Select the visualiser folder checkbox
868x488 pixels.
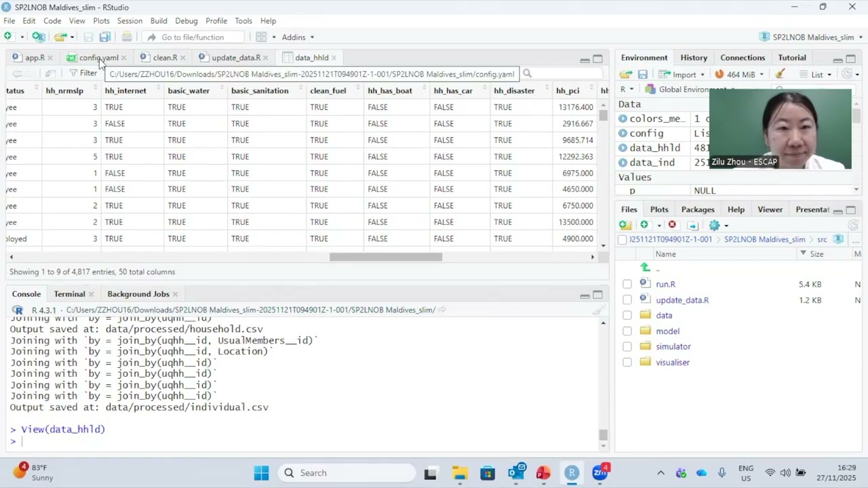point(627,362)
